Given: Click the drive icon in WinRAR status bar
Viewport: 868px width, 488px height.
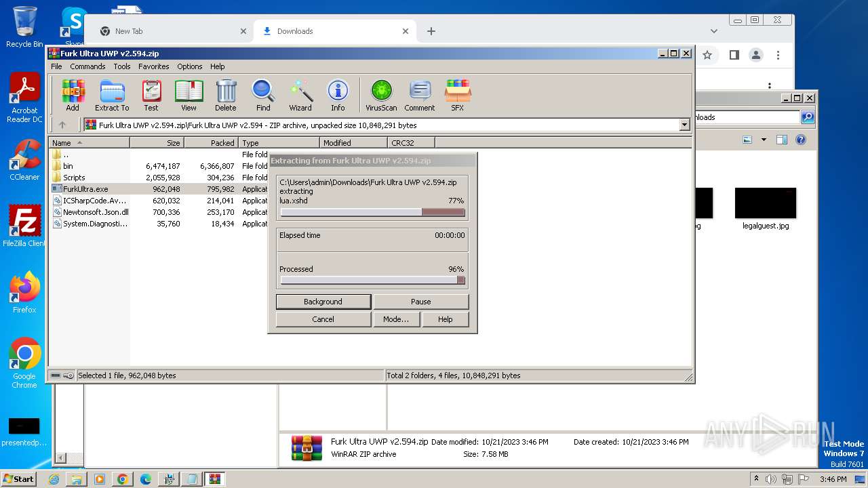Looking at the screenshot, I should tap(56, 375).
